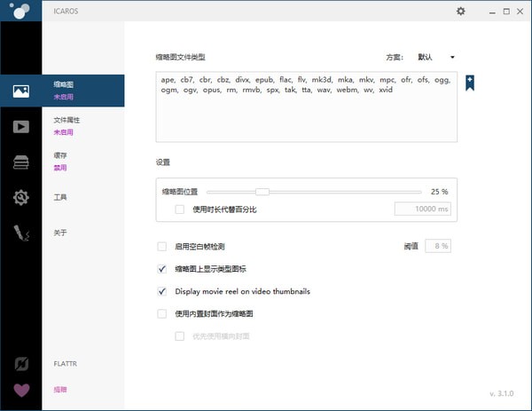Viewport: 532px width, 411px height.
Task: Switch to 缩略图 tab
Action: tap(83, 91)
